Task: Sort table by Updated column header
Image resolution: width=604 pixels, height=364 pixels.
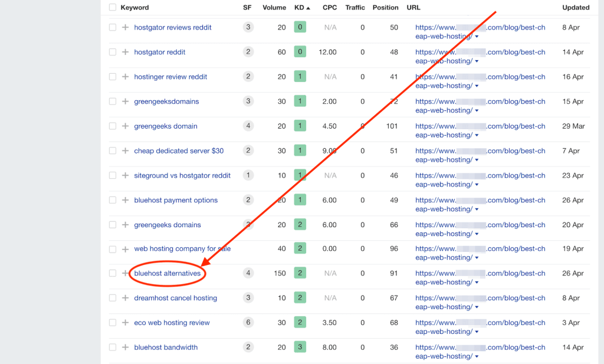Action: 576,7
